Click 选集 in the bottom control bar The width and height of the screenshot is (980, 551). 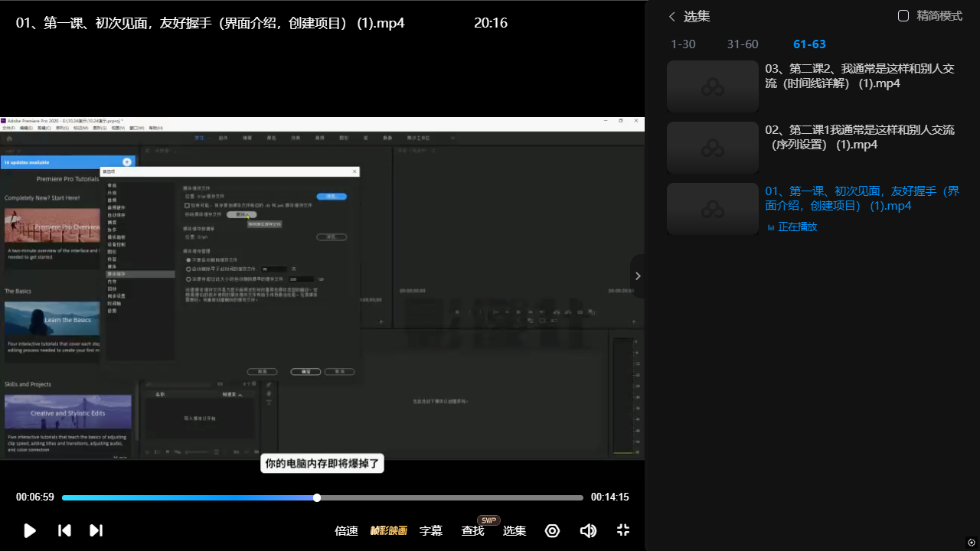click(x=514, y=530)
